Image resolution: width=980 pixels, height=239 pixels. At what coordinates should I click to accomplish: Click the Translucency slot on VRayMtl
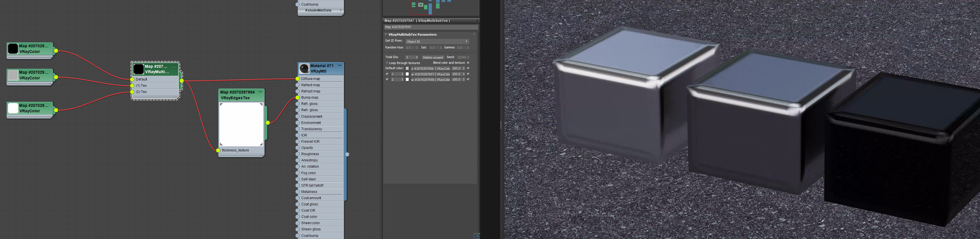coord(320,129)
